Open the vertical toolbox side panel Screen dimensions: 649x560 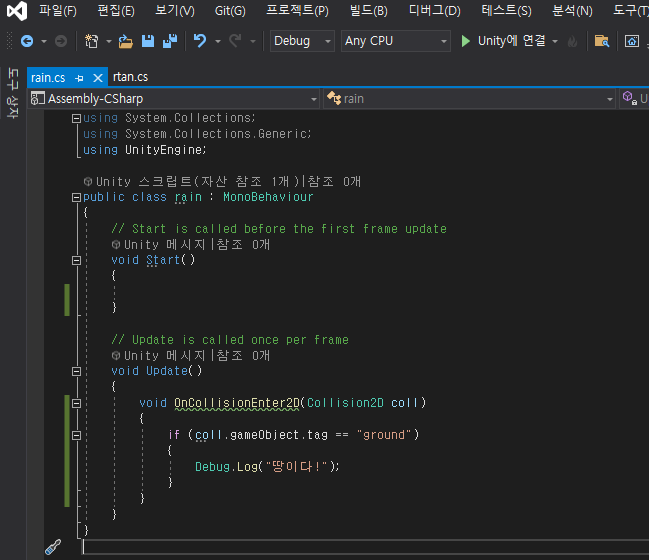point(13,94)
